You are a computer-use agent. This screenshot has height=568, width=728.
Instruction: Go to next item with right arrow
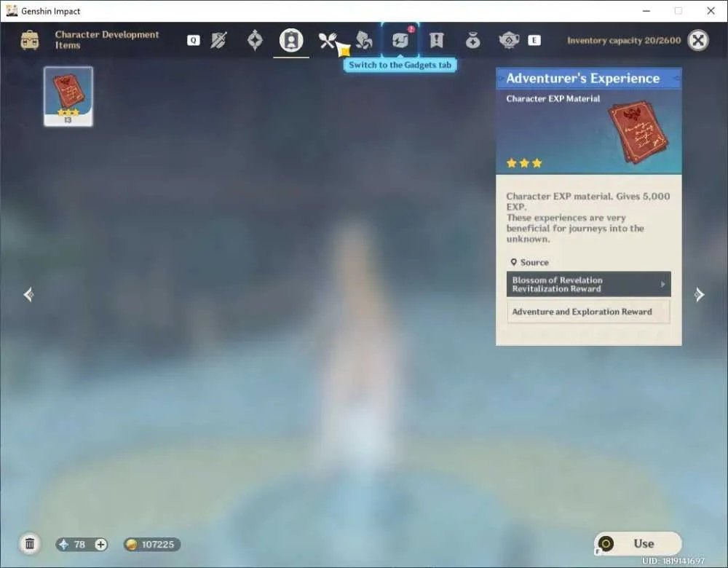coord(699,294)
